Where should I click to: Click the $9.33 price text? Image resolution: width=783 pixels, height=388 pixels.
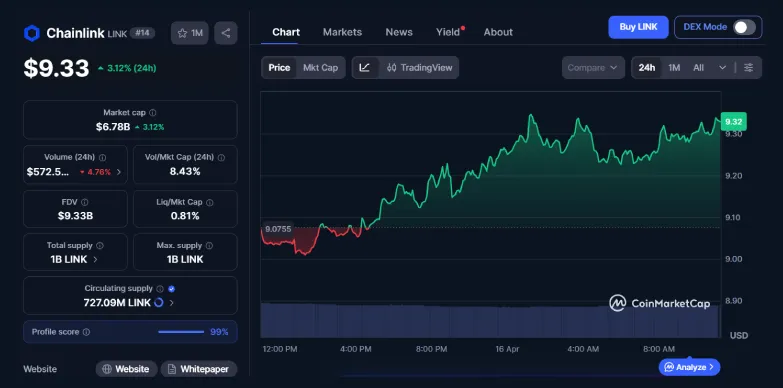coord(56,68)
